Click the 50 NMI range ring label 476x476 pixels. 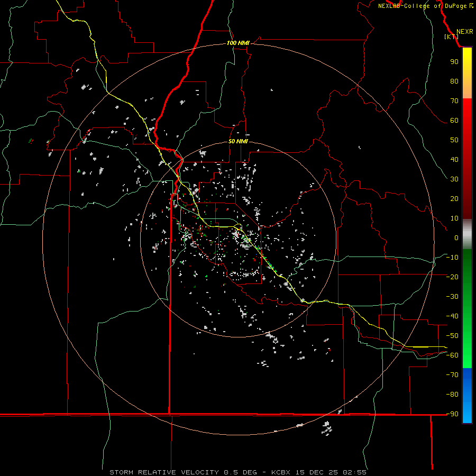pos(238,141)
